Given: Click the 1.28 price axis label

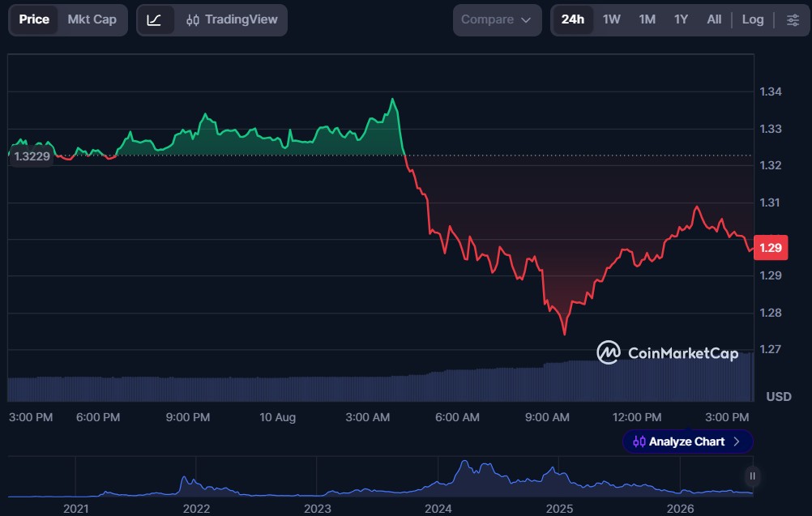Looking at the screenshot, I should (x=771, y=313).
